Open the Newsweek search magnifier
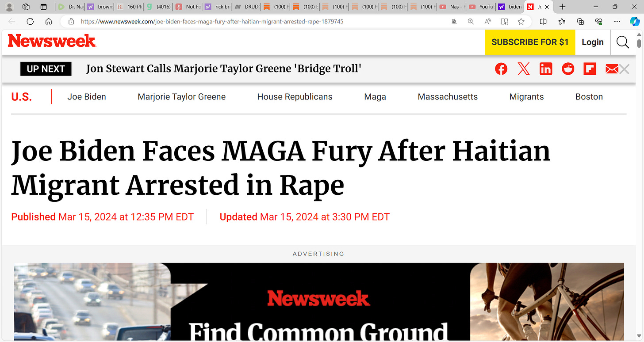This screenshot has width=644, height=342. coord(623,42)
